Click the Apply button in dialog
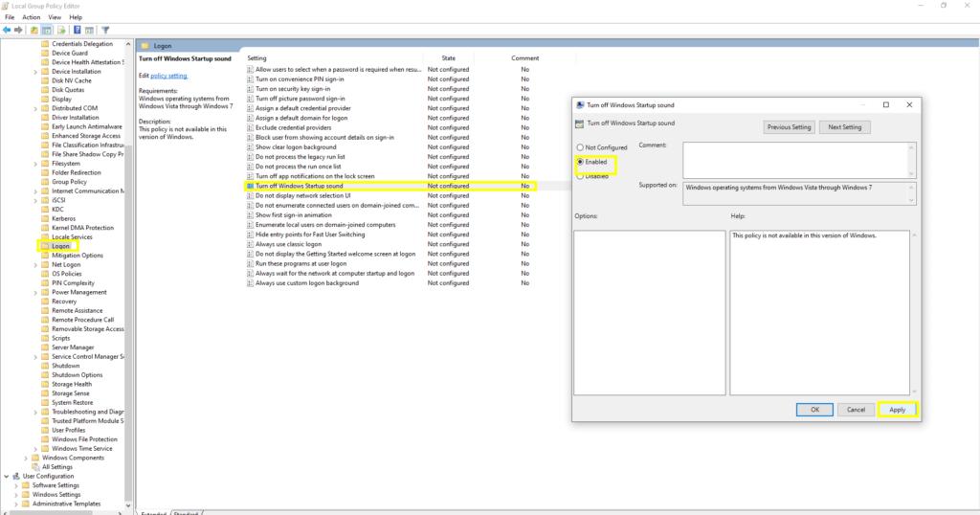Viewport: 980px width, 515px height. (897, 410)
